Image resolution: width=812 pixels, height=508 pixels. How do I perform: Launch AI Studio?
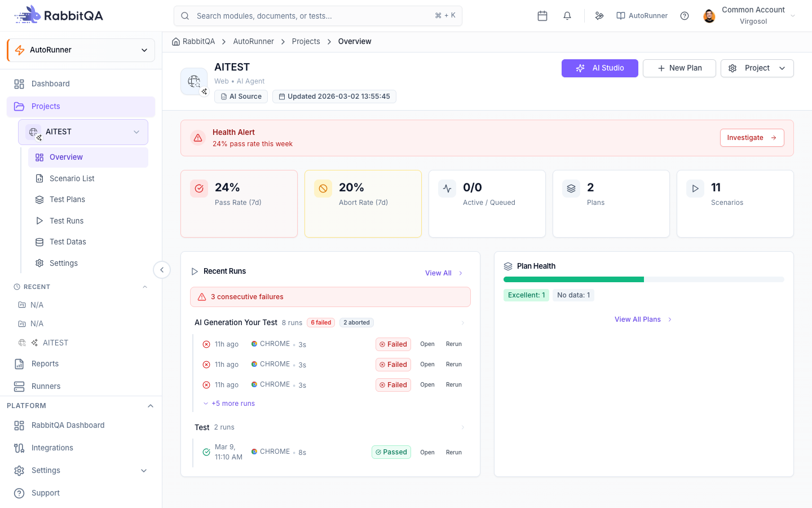click(x=600, y=68)
